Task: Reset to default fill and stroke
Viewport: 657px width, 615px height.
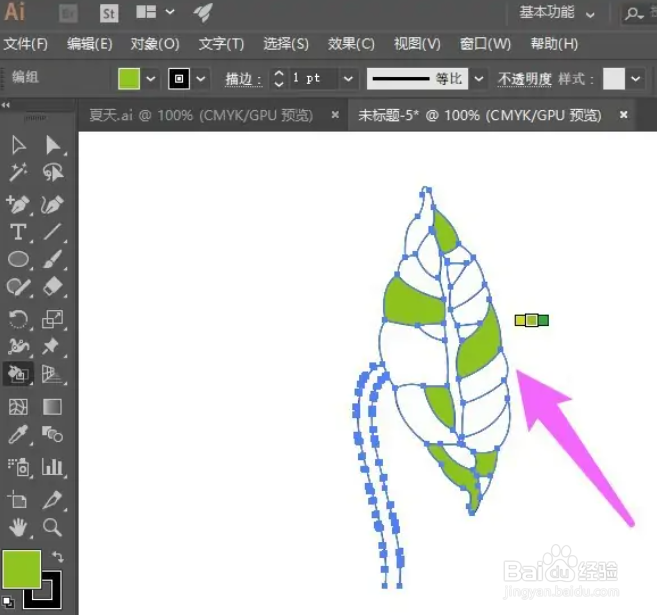Action: click(8, 602)
